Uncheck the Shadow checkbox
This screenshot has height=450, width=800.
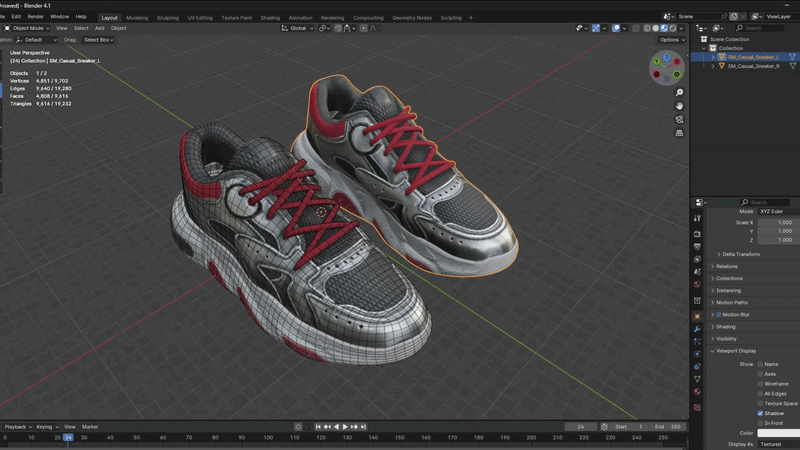pyautogui.click(x=760, y=413)
